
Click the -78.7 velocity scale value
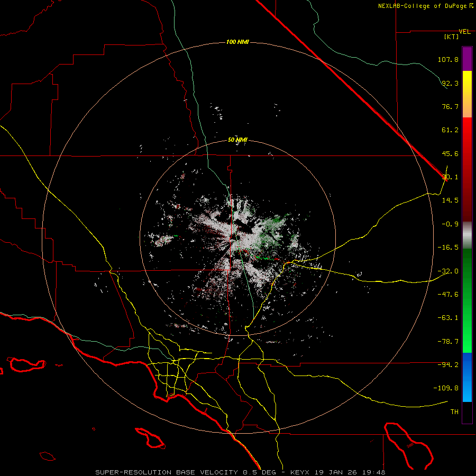[x=448, y=341]
